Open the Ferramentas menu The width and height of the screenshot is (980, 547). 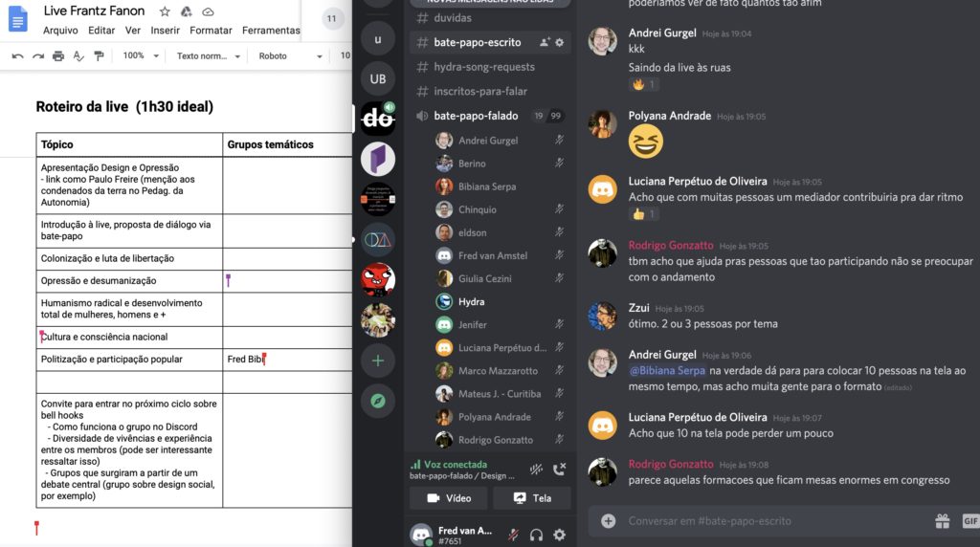tap(271, 30)
